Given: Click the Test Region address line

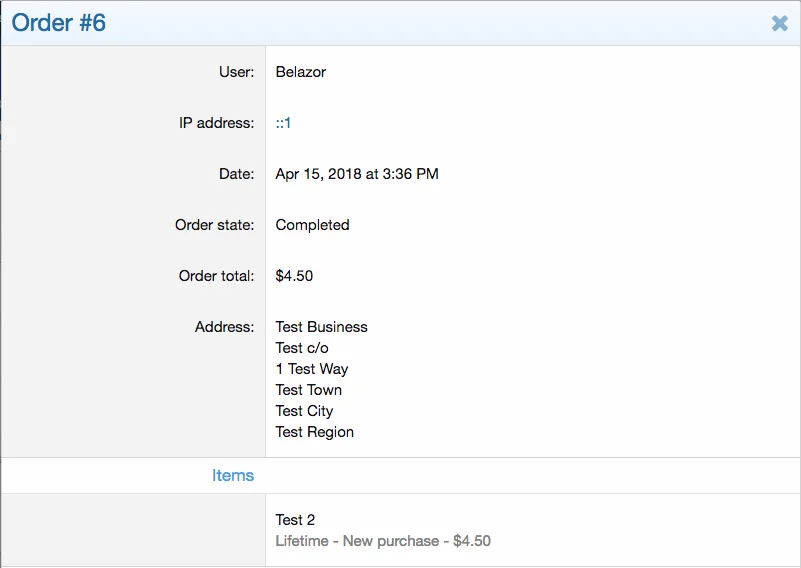Looking at the screenshot, I should [x=314, y=432].
